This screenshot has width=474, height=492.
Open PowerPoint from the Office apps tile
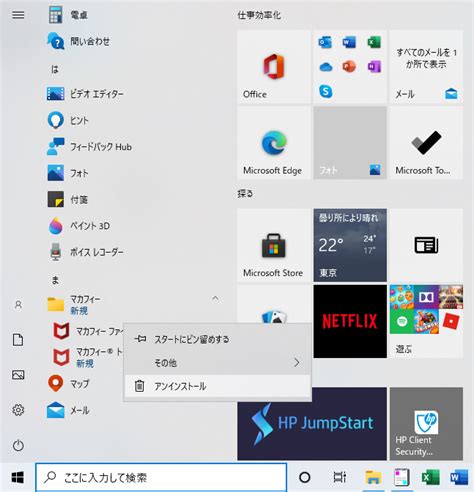point(349,67)
